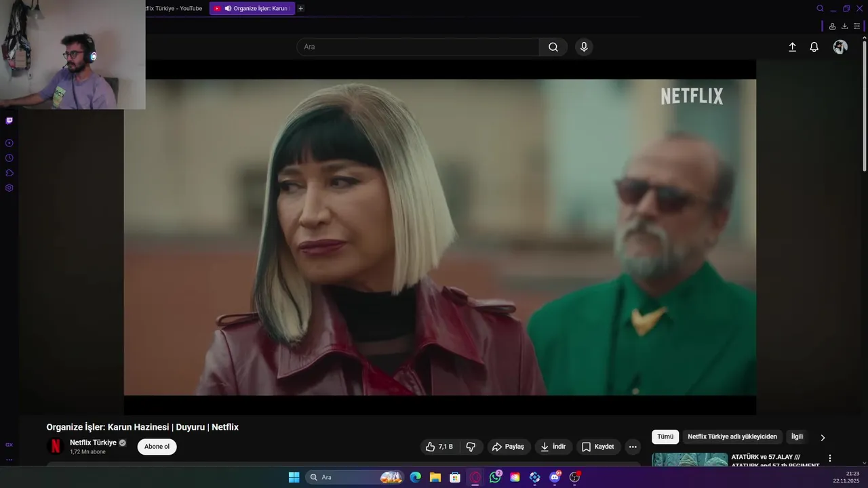Select the Tümü filter chip
The width and height of the screenshot is (868, 488).
tap(665, 437)
